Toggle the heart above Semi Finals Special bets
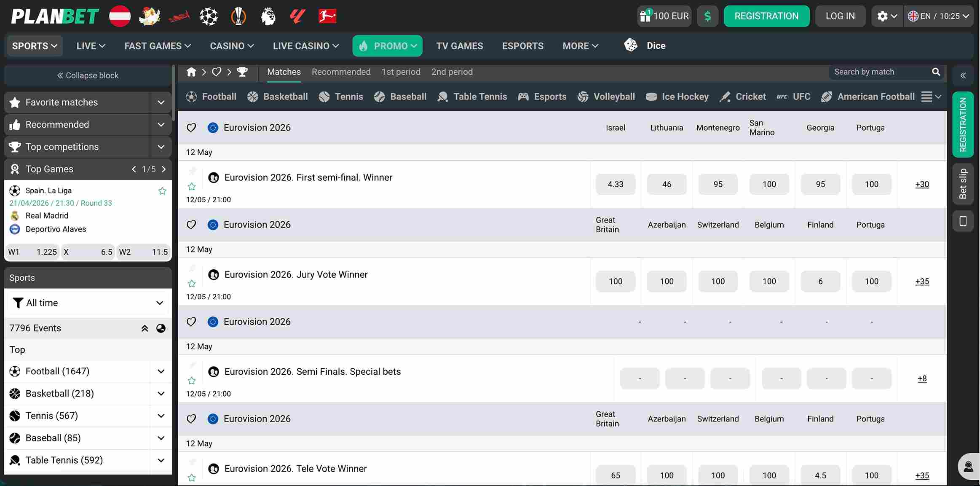Screen dimensions: 980x486 tap(191, 322)
